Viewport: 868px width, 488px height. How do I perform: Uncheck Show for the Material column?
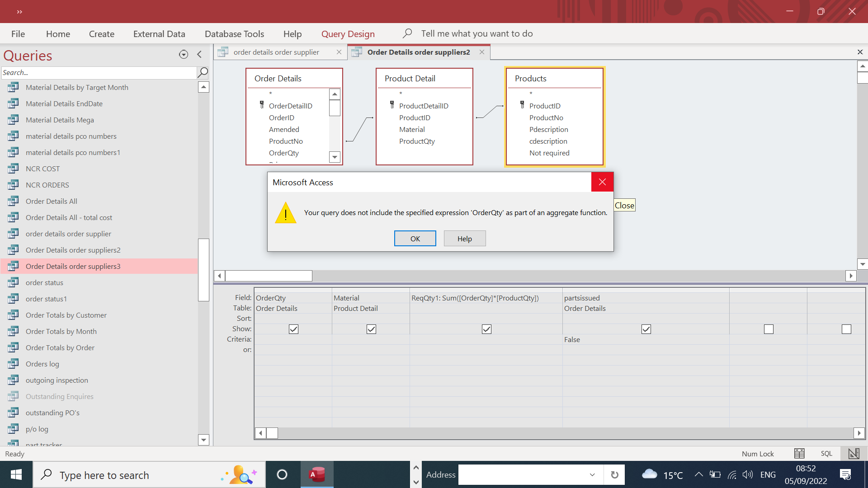[x=371, y=329]
